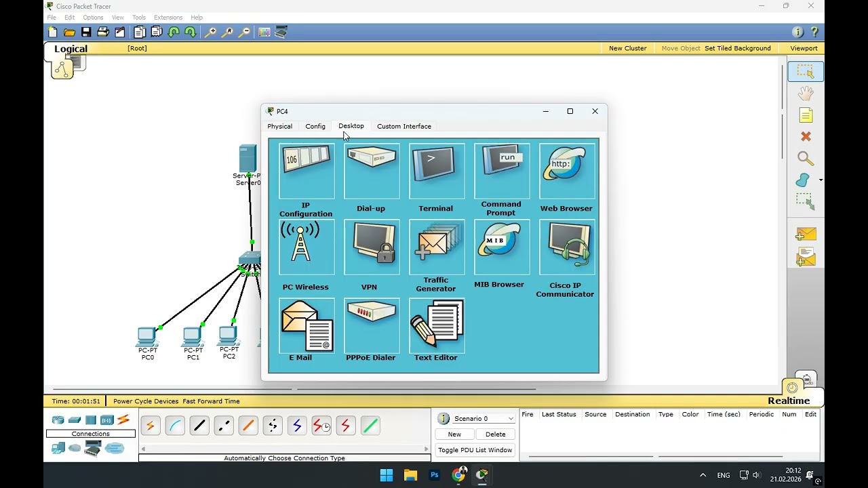
Task: Launch the Text Editor app
Action: coord(437,325)
